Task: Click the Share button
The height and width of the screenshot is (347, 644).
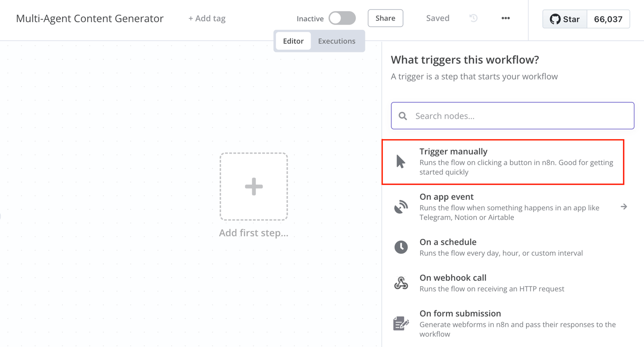Action: (x=385, y=18)
